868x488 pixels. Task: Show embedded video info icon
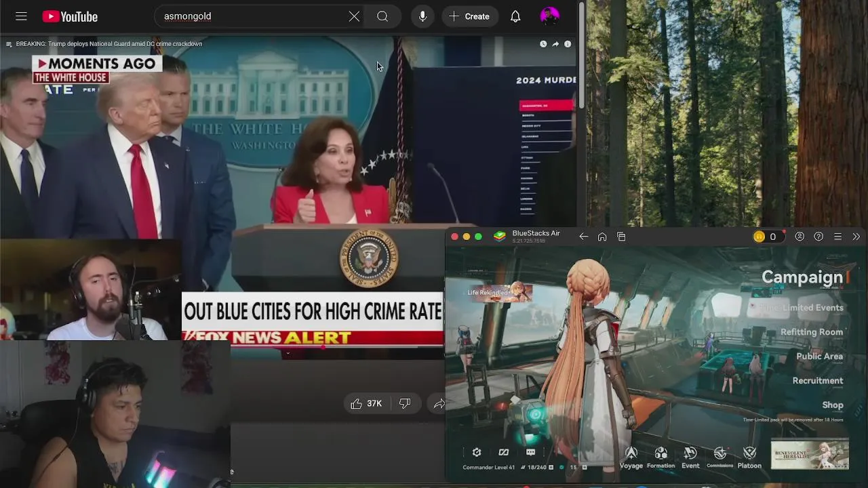click(x=568, y=44)
